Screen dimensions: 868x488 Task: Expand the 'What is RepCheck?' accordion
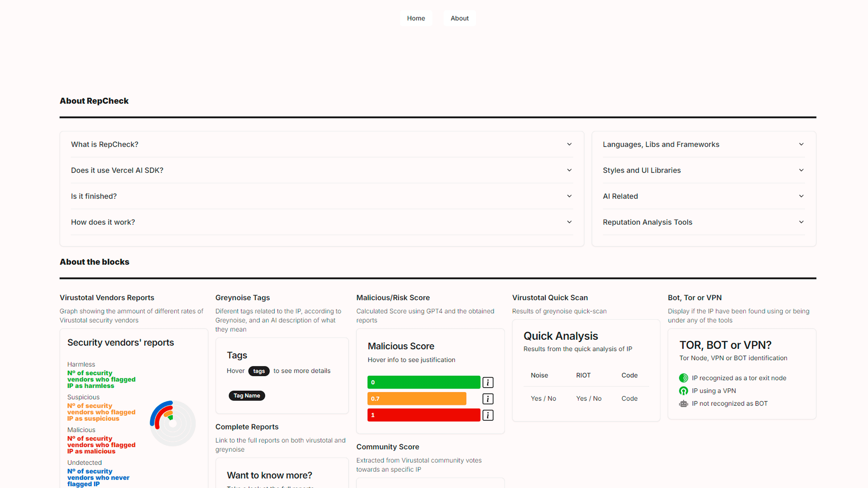pyautogui.click(x=322, y=144)
